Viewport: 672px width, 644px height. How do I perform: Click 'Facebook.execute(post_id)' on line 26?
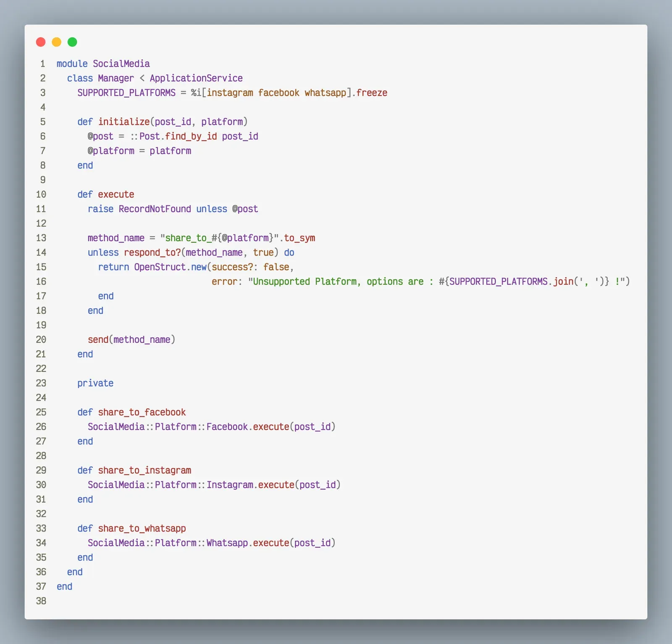pos(271,427)
